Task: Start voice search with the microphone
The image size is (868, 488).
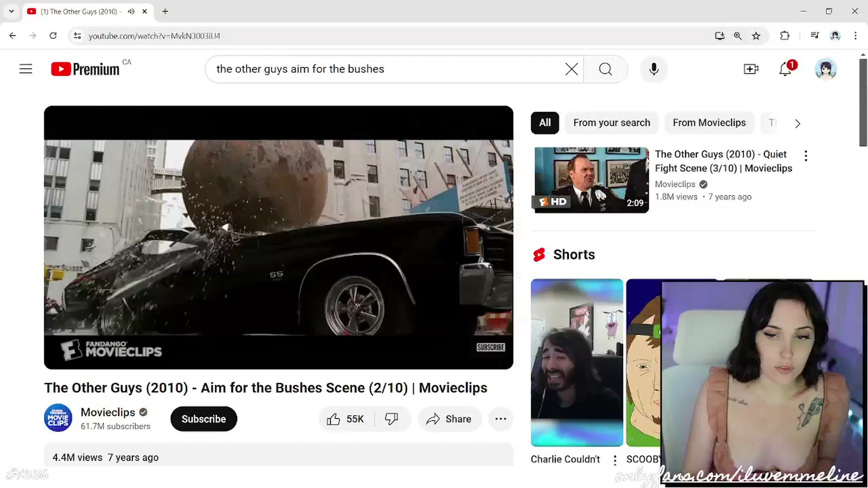Action: (654, 69)
